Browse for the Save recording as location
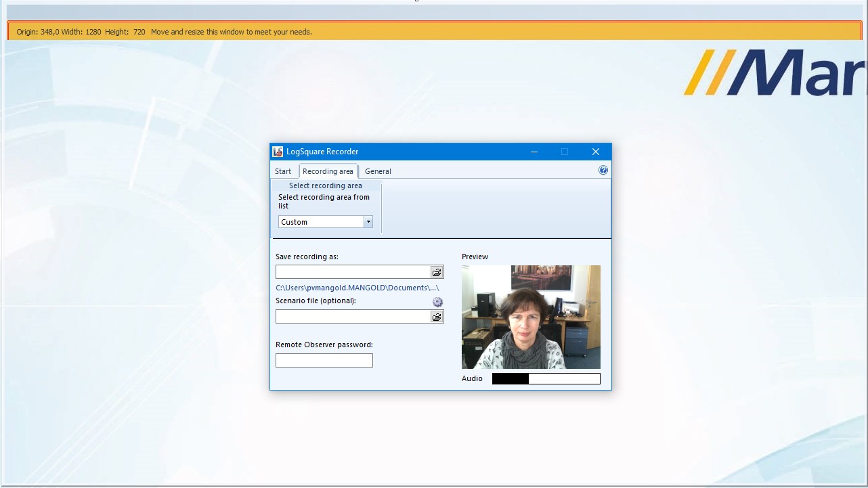Viewport: 868px width, 488px height. click(x=437, y=272)
